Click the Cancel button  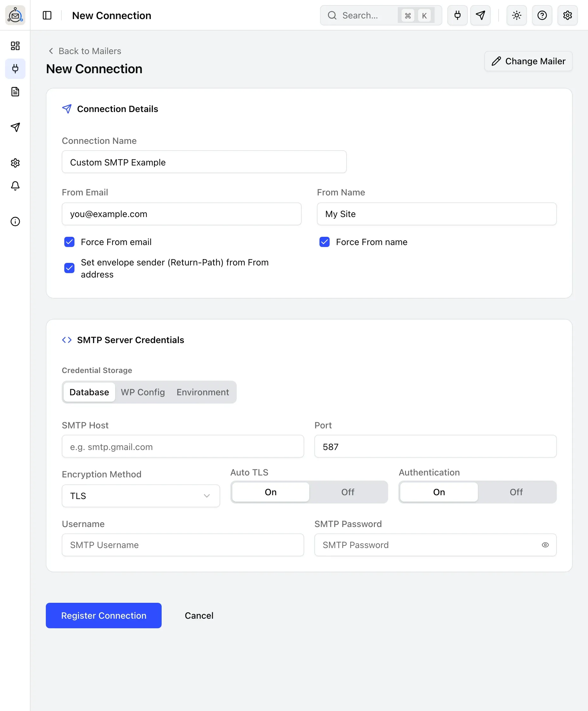(x=199, y=616)
